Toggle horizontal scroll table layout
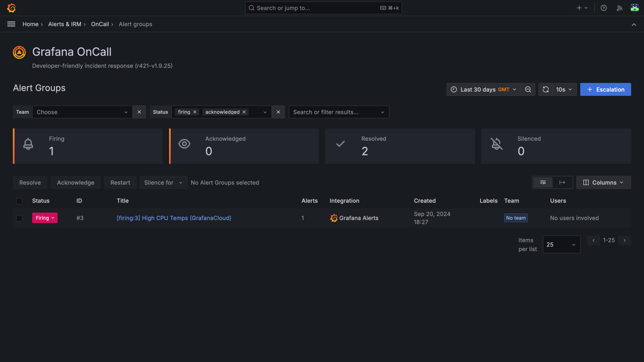Image resolution: width=644 pixels, height=362 pixels. (562, 183)
